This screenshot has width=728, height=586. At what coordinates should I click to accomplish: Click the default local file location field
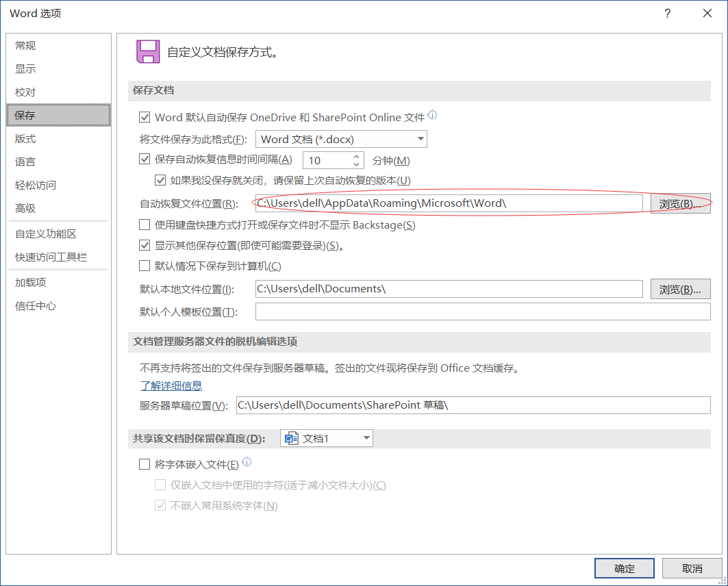point(449,289)
